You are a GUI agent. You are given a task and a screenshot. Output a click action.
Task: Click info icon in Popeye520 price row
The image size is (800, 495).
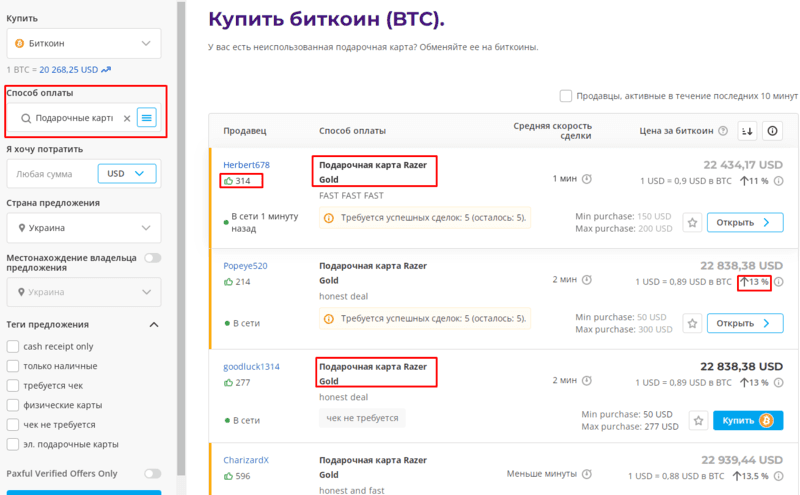[779, 282]
